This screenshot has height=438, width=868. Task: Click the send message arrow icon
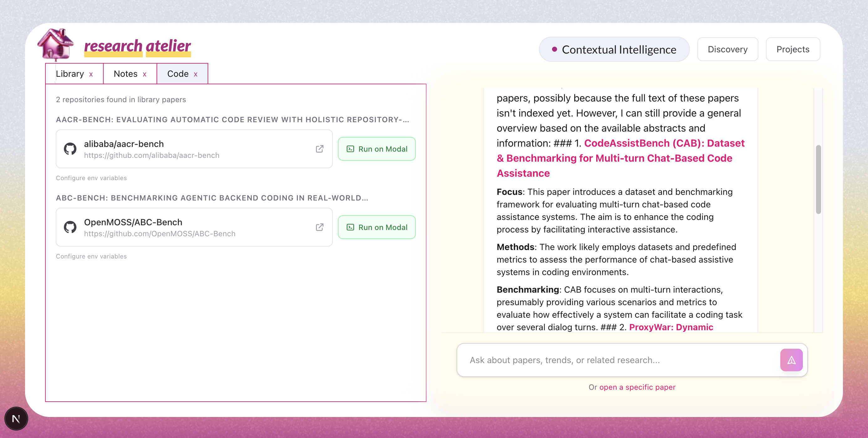coord(791,360)
